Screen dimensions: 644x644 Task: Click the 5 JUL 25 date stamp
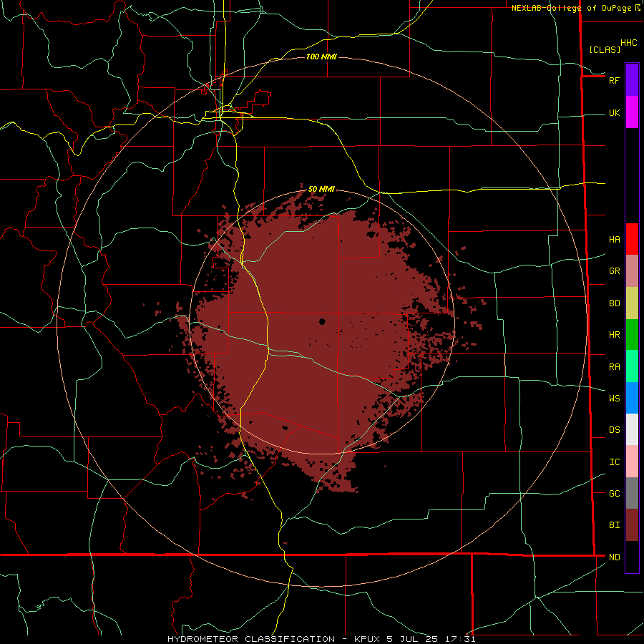coord(413,639)
